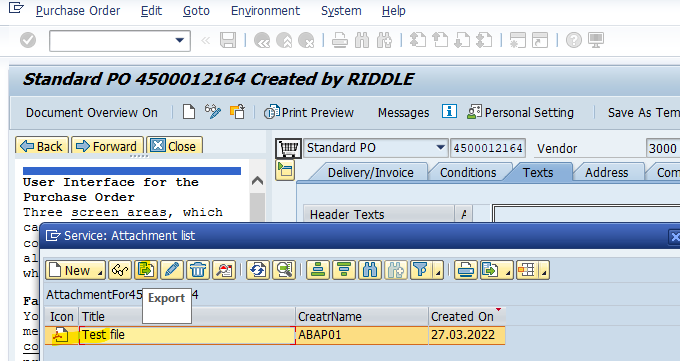The width and height of the screenshot is (680, 361).
Task: Click the Find binoculars icon in attachment list
Action: (370, 270)
